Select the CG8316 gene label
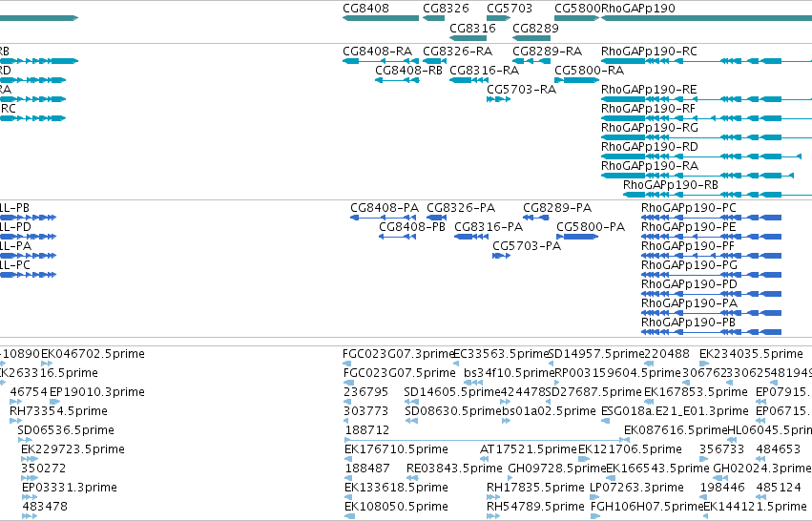812x521 pixels. [473, 29]
